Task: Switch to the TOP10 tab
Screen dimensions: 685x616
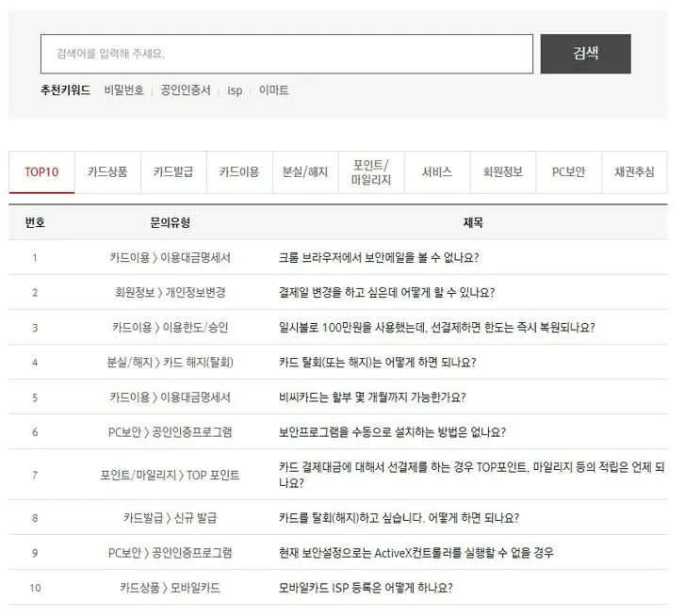Action: tap(41, 172)
